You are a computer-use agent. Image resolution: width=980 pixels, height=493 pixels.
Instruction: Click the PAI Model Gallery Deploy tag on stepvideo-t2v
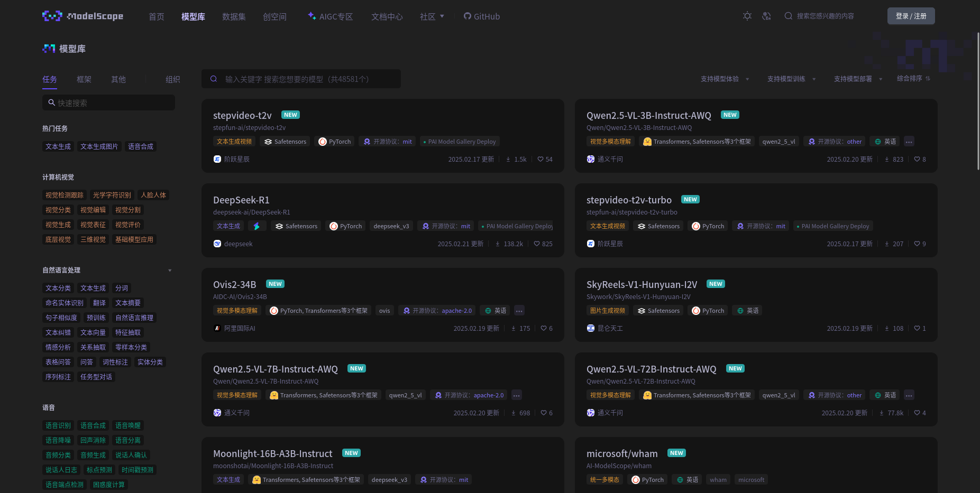(x=460, y=142)
